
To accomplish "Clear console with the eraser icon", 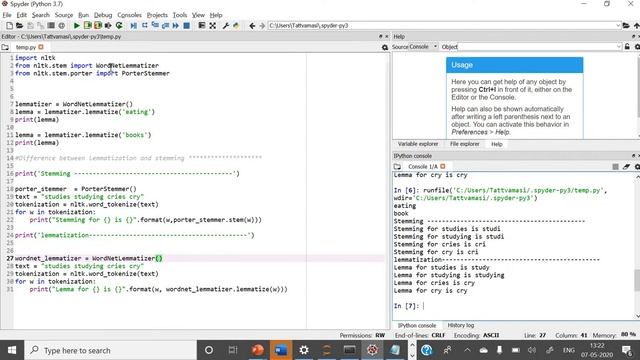I will 627,167.
